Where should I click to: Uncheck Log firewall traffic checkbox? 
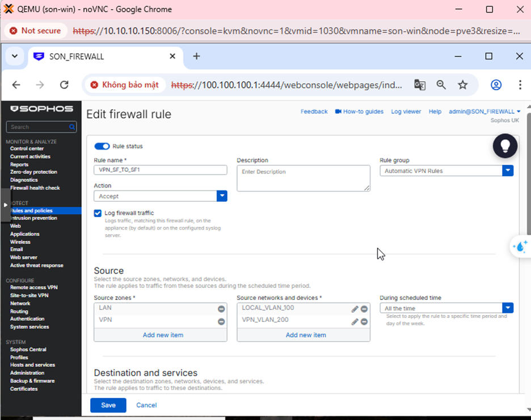[98, 213]
